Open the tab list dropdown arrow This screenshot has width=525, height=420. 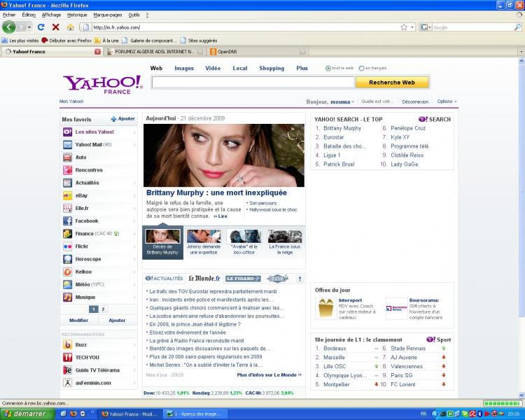521,52
